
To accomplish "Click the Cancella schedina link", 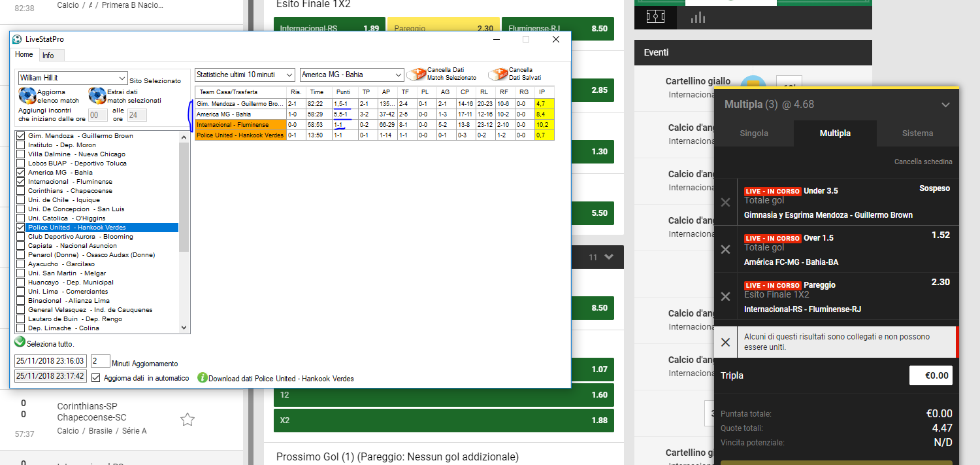I will (923, 162).
